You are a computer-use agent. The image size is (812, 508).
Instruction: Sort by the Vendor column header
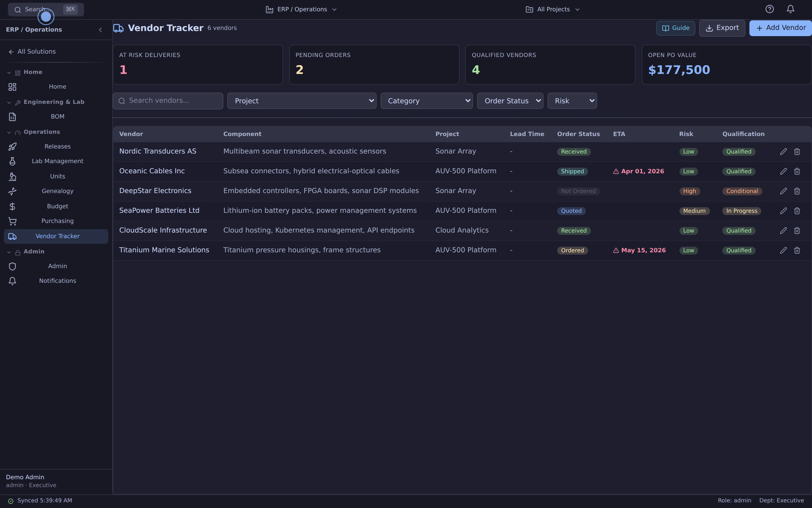[x=131, y=134]
